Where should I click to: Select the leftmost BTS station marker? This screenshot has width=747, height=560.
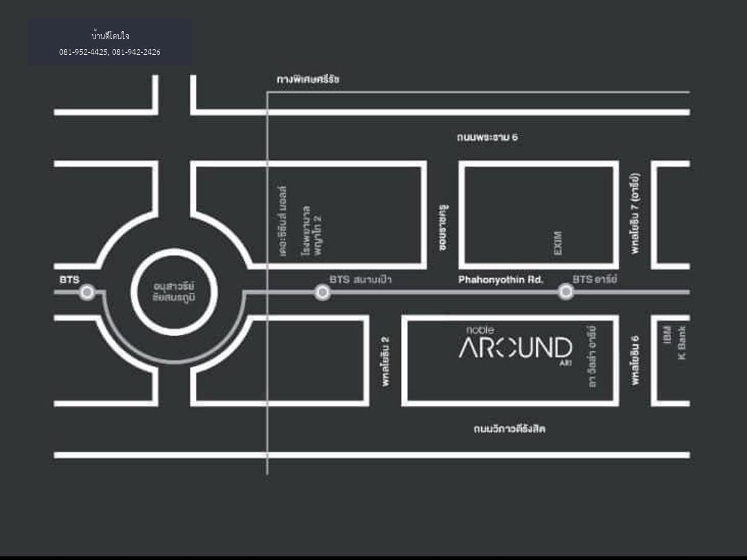coord(87,292)
